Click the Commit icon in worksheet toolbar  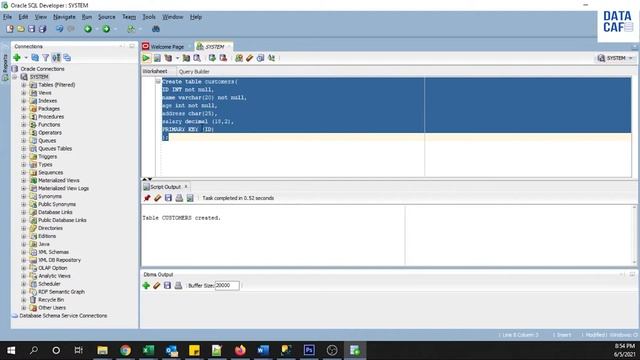coord(212,58)
